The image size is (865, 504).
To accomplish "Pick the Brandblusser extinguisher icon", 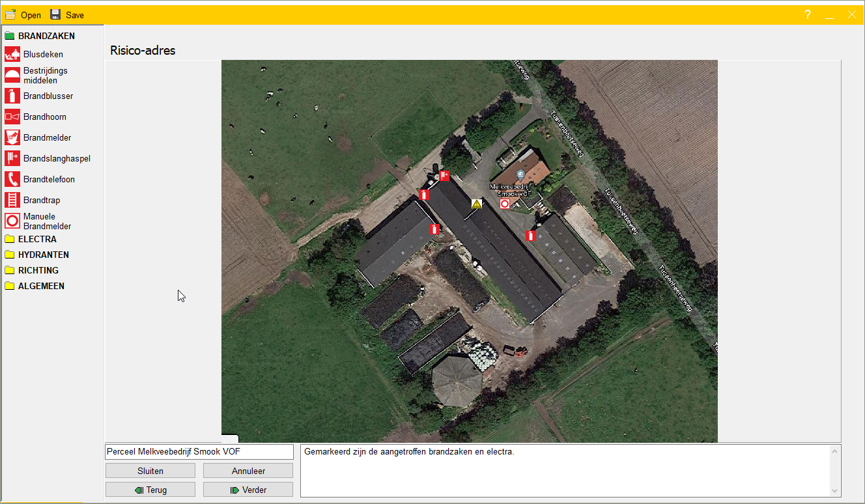I will point(12,96).
